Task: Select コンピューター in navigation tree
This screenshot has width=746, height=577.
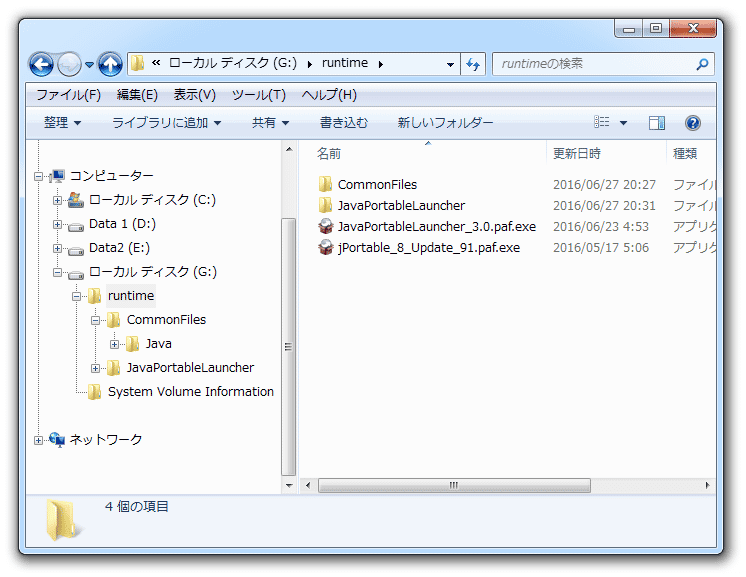Action: point(112,176)
